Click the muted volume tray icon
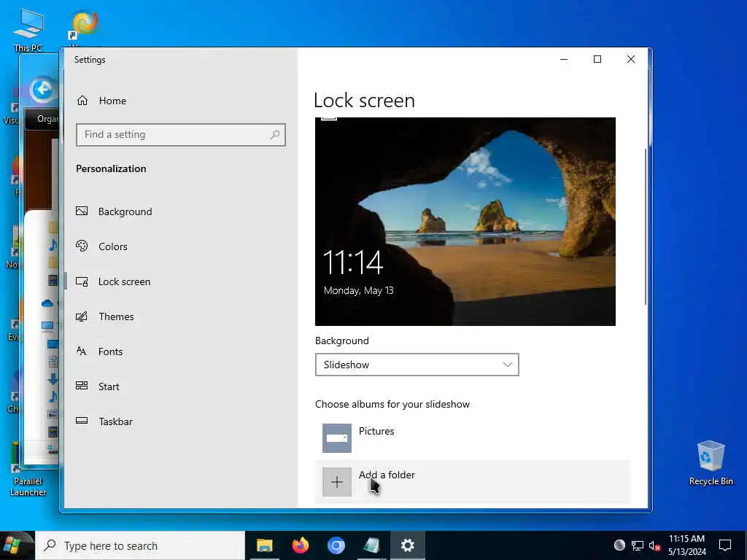747x560 pixels. pos(654,545)
